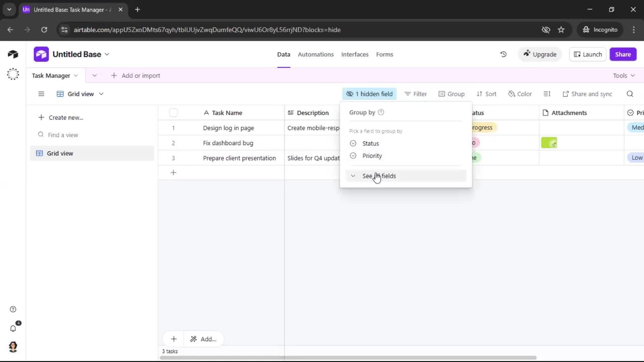Open the tables list chevron

95,75
